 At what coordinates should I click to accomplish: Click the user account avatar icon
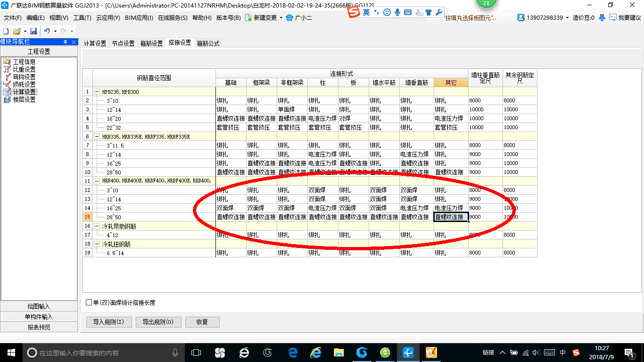(x=521, y=18)
